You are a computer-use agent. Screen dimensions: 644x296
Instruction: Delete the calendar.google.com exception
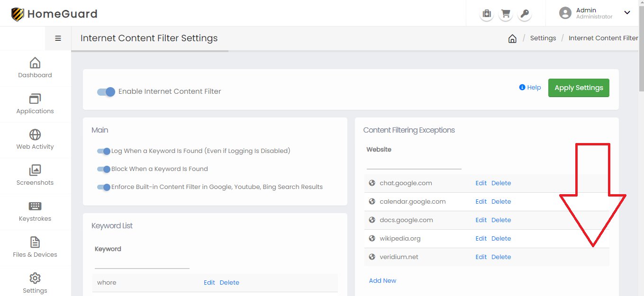(501, 202)
